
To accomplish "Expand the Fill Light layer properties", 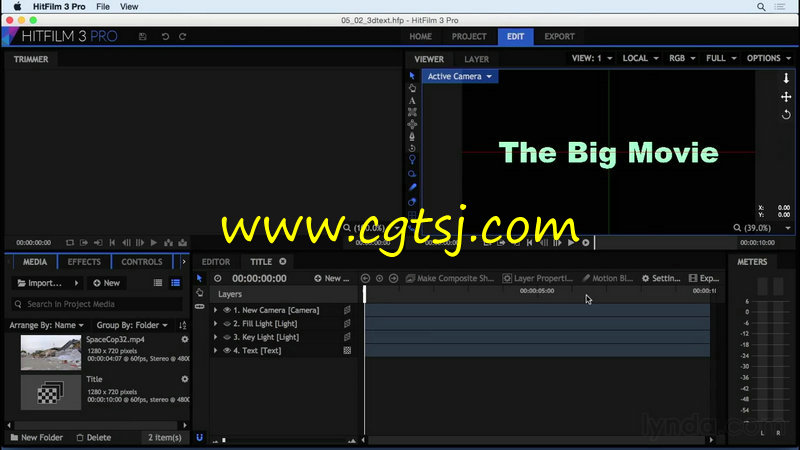I will tap(215, 323).
